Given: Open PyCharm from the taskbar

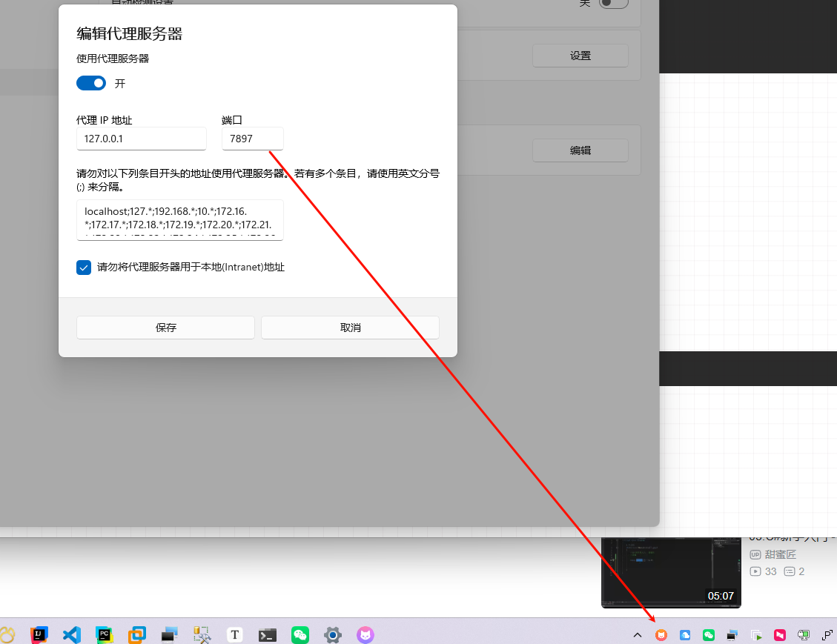Looking at the screenshot, I should coord(104,634).
